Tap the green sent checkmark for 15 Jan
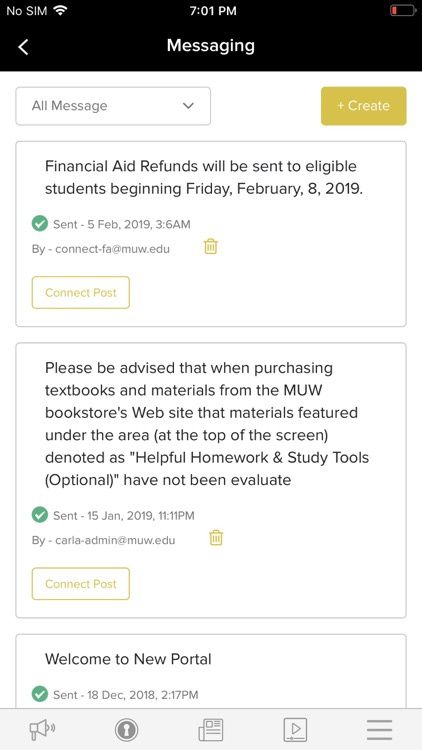 40,515
